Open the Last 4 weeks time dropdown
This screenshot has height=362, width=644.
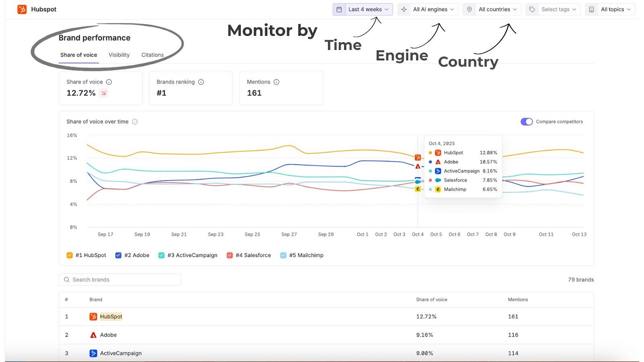363,9
